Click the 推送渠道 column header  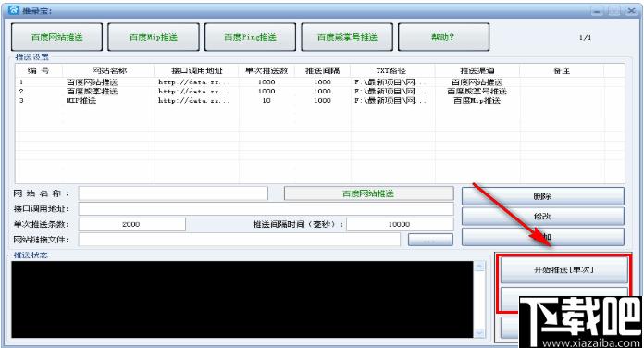click(477, 70)
